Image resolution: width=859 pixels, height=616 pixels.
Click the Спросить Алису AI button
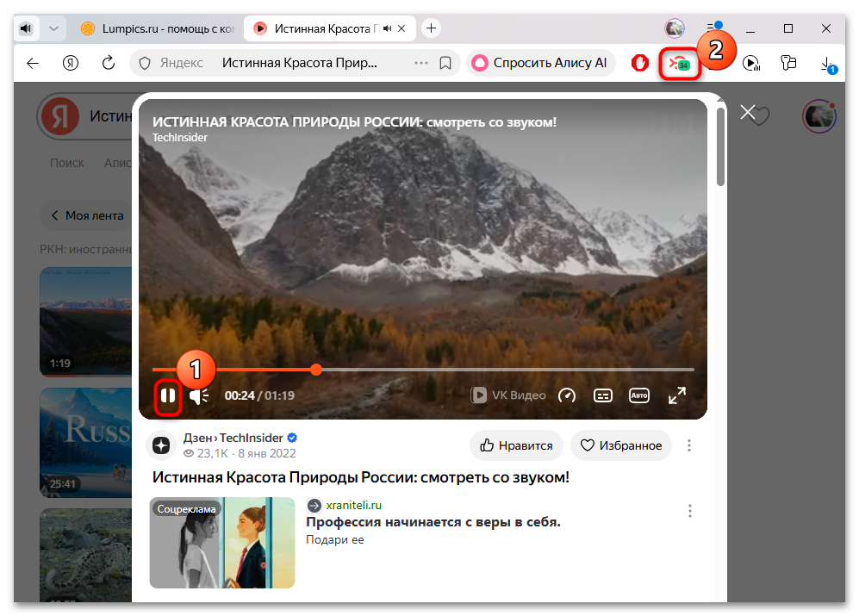coord(541,63)
